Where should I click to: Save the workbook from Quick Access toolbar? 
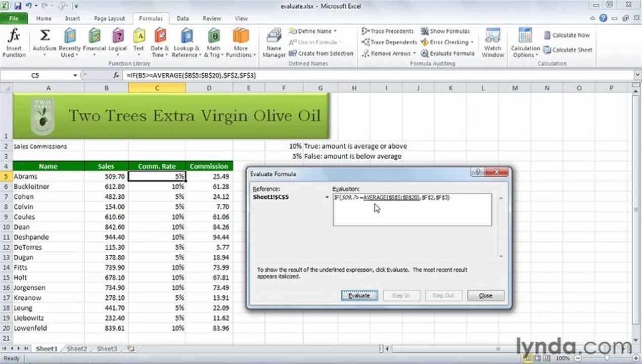tap(18, 6)
